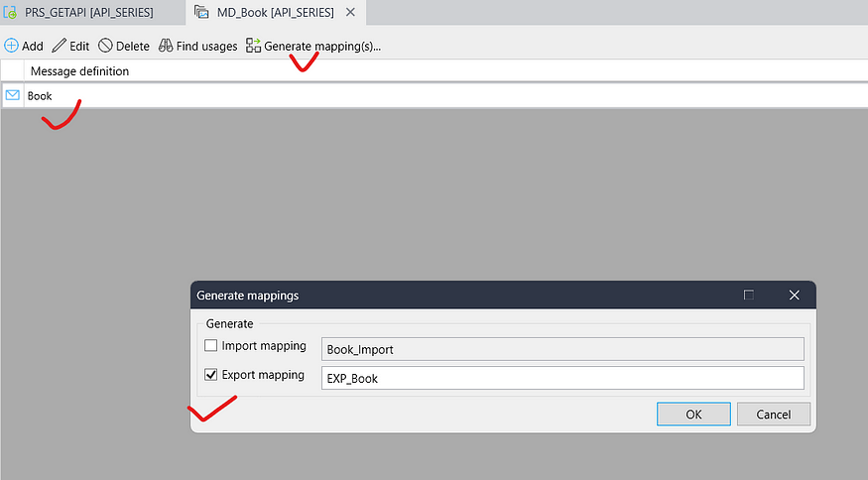
Task: Cancel the Generate mappings dialog
Action: point(773,414)
